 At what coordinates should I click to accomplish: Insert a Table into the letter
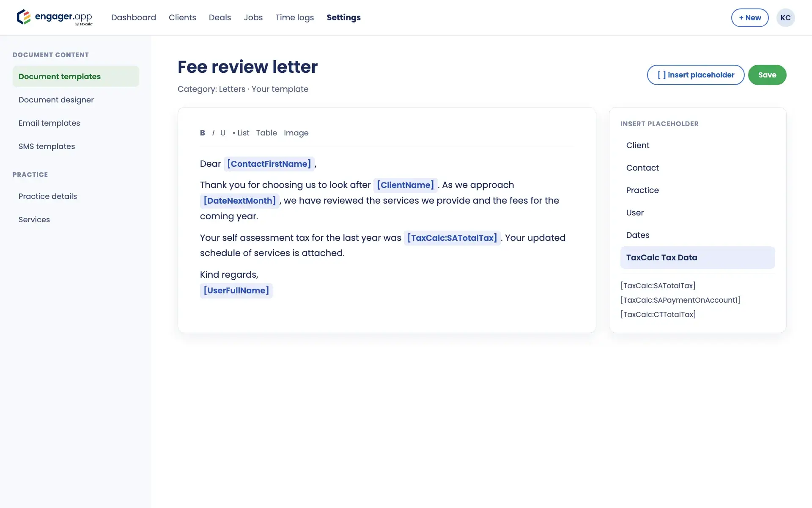pyautogui.click(x=266, y=133)
